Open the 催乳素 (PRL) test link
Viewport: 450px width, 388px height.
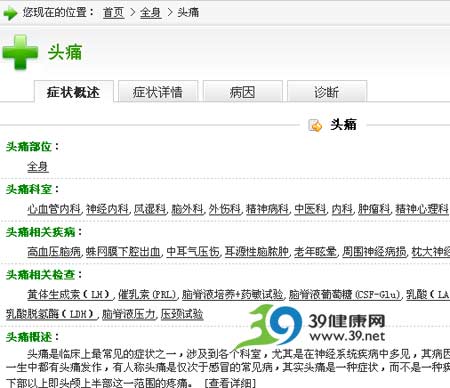(147, 295)
